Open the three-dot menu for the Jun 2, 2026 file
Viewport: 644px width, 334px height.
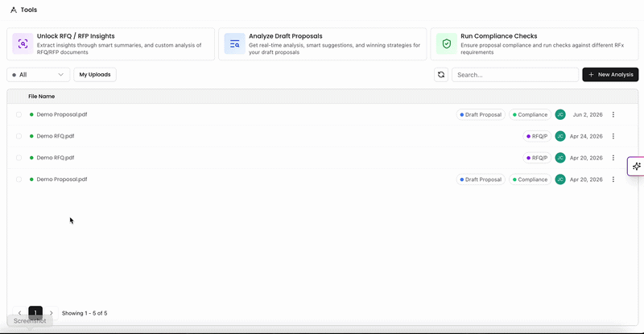(x=613, y=114)
